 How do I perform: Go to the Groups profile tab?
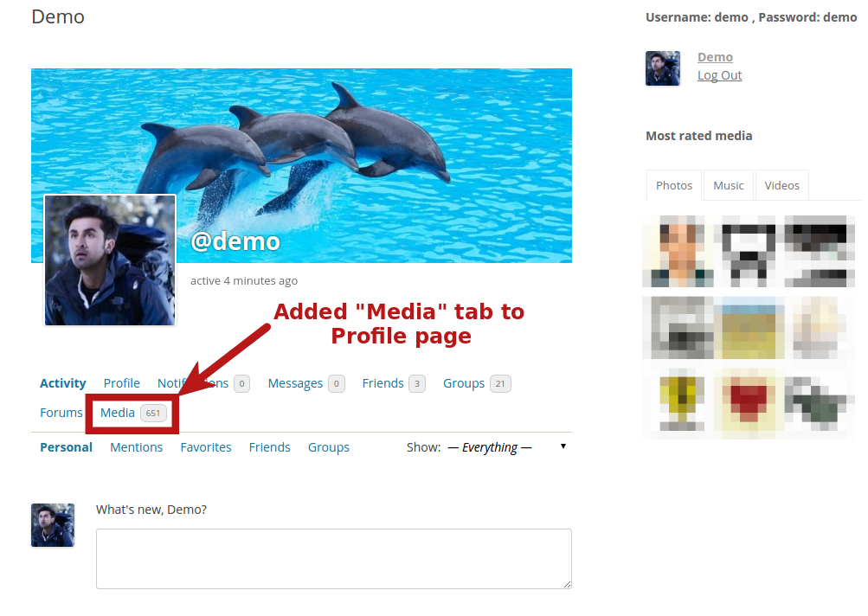(x=464, y=383)
